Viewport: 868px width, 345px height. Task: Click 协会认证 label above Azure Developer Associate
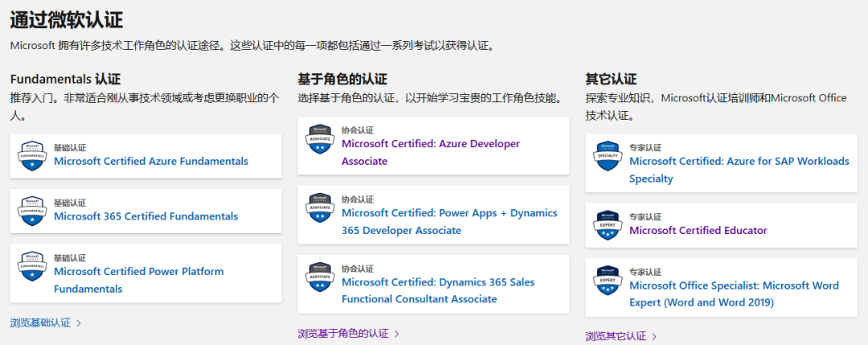click(358, 130)
